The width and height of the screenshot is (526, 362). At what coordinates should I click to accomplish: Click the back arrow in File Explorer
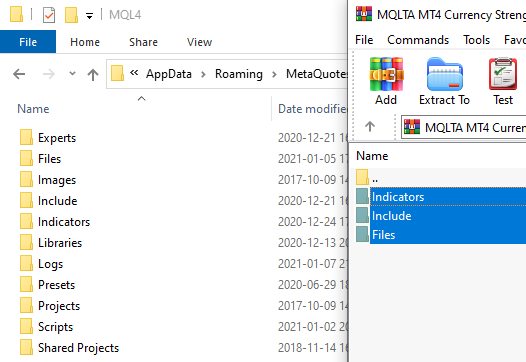(19, 74)
